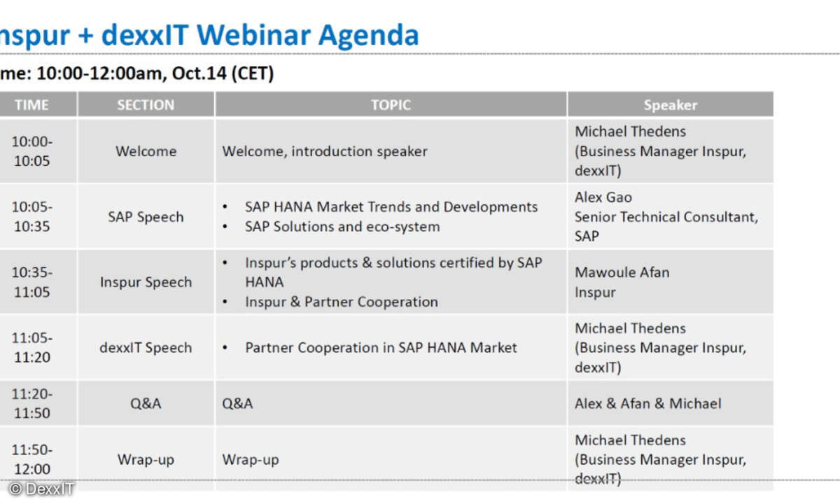Click Michael Thedens in the Welcome row
840x504 pixels.
coord(630,132)
